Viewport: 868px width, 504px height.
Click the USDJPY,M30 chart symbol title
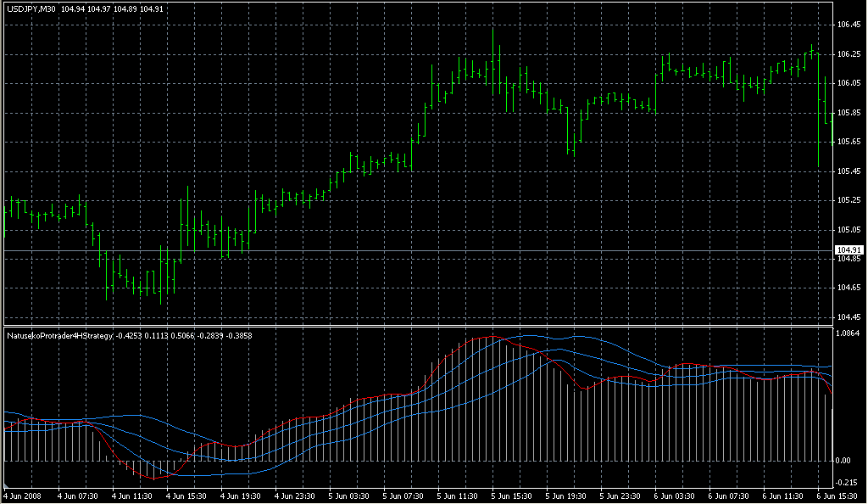tap(32, 8)
